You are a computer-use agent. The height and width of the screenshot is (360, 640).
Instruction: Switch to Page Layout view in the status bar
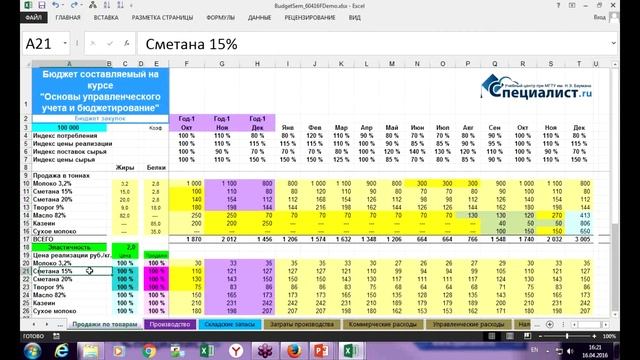(x=510, y=336)
